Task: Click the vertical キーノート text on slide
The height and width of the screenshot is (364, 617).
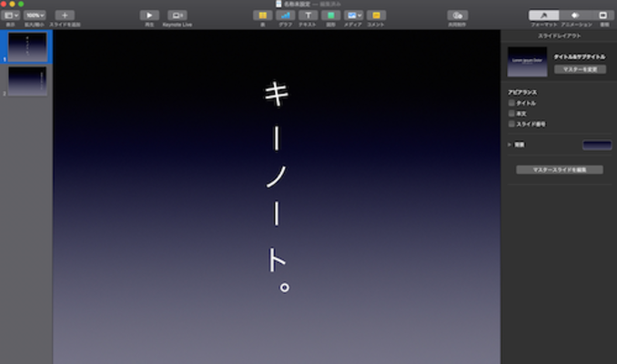Action: 277,186
